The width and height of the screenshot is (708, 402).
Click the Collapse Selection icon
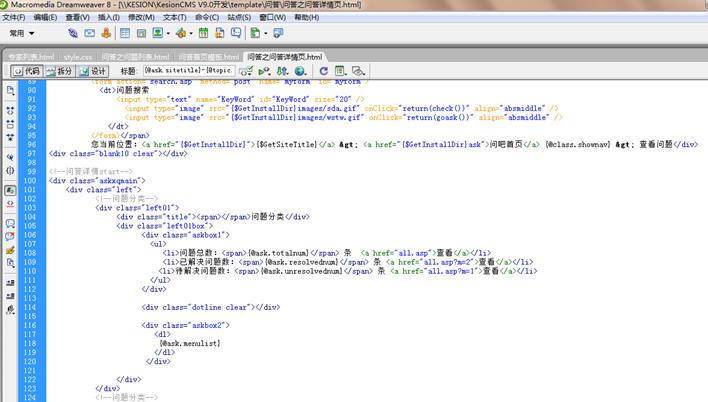tap(10, 124)
